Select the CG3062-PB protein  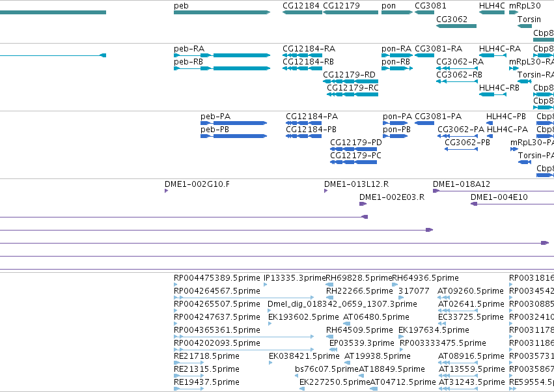click(x=462, y=149)
